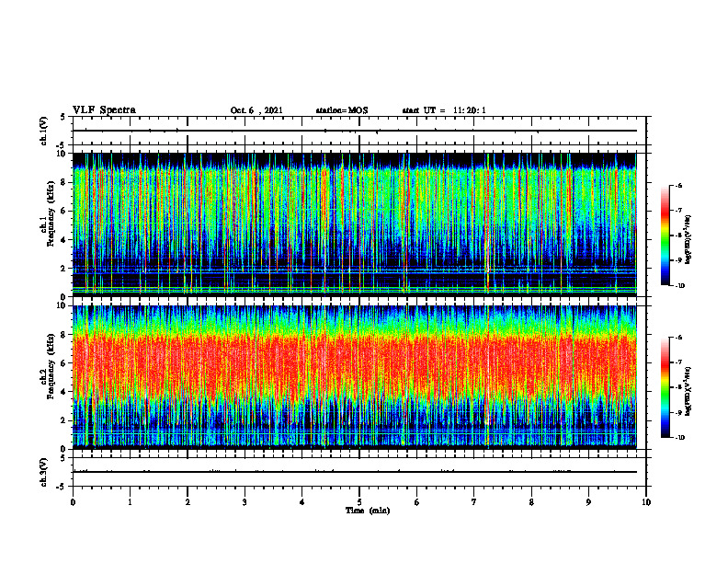728x563 pixels.
Task: Click the "-7" tick on ch.1 colorbar
Action: click(678, 211)
